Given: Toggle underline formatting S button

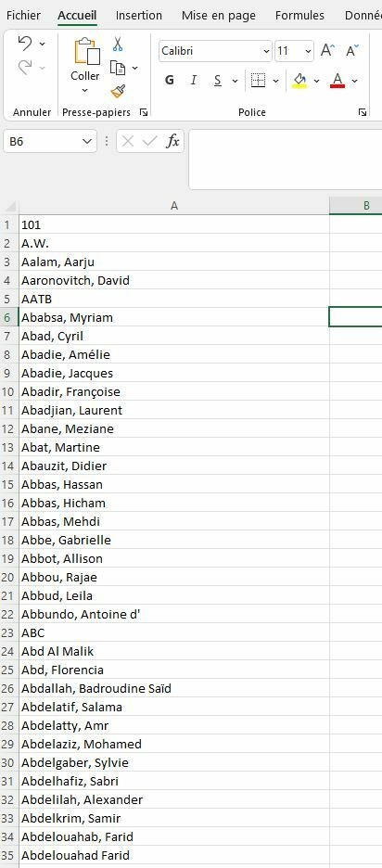Looking at the screenshot, I should point(218,81).
